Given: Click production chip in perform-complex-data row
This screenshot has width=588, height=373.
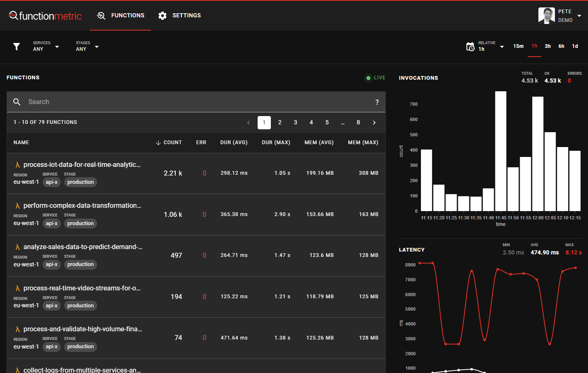Looking at the screenshot, I should click(81, 223).
